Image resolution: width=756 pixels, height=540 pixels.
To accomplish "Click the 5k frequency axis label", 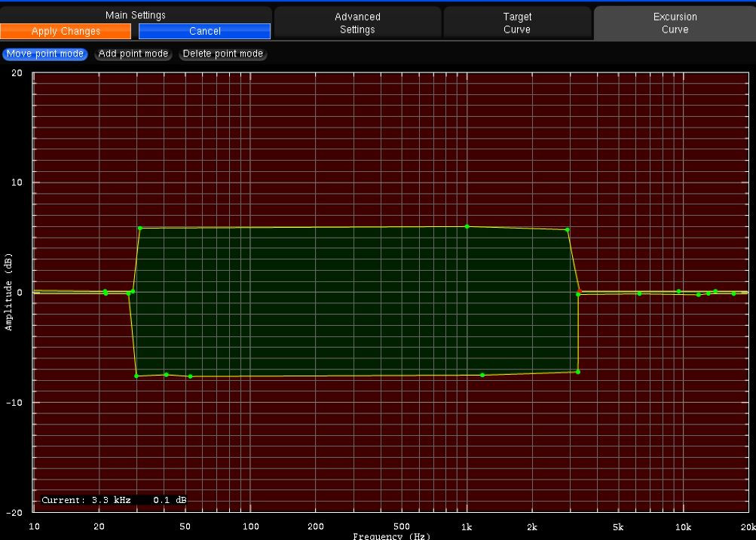I will (x=618, y=526).
